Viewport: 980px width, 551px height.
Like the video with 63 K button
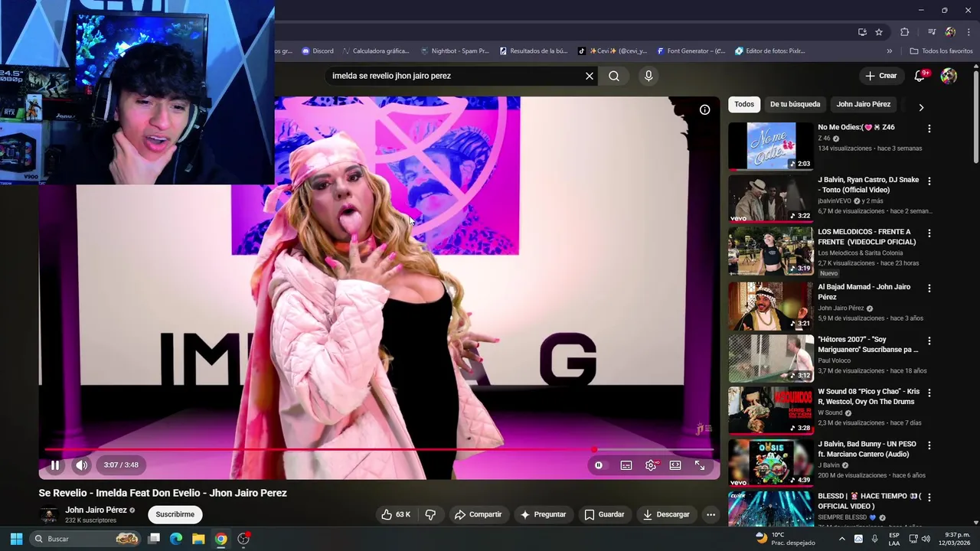pos(396,514)
